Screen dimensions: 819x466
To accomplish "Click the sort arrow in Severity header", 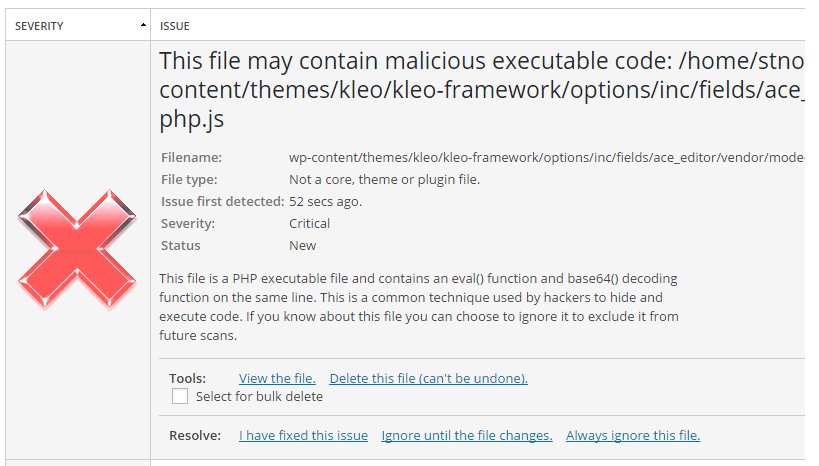I will (x=143, y=25).
